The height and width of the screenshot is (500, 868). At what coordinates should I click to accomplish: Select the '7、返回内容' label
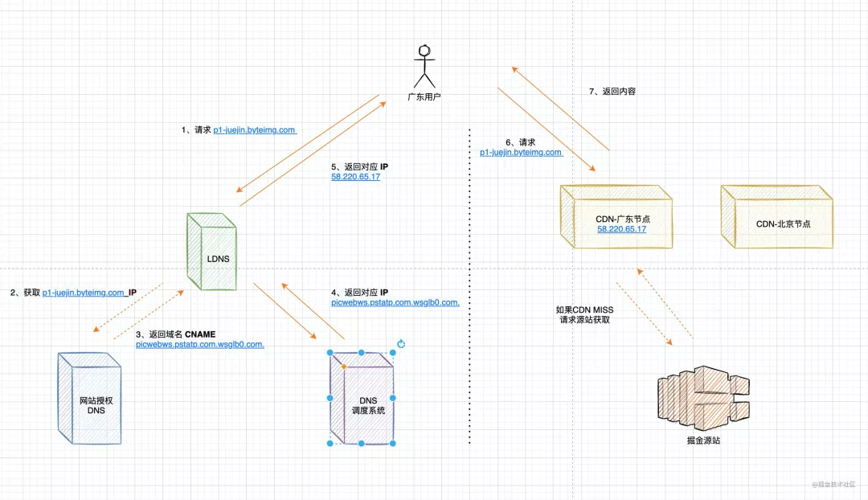pos(612,92)
